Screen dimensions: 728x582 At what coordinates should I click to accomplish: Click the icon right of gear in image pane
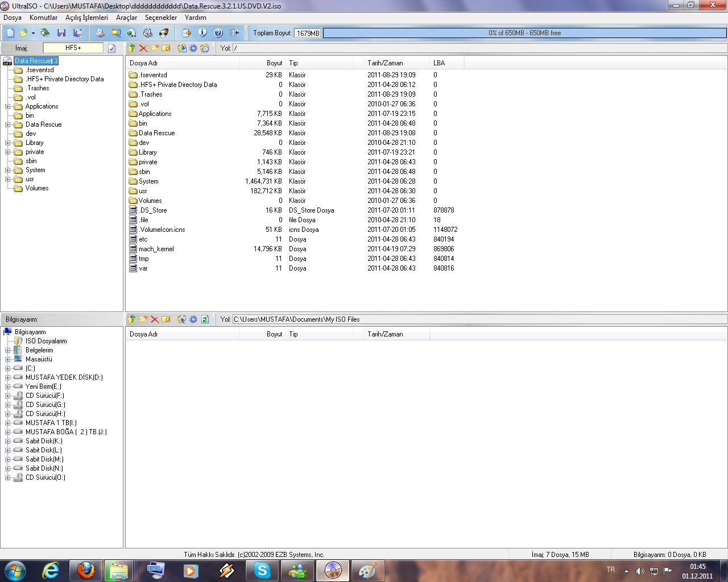tap(205, 48)
